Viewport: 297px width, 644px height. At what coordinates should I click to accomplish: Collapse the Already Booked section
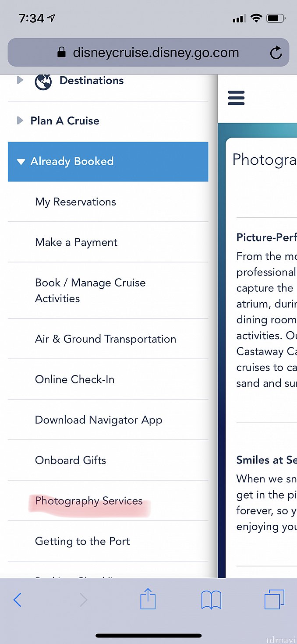click(108, 161)
